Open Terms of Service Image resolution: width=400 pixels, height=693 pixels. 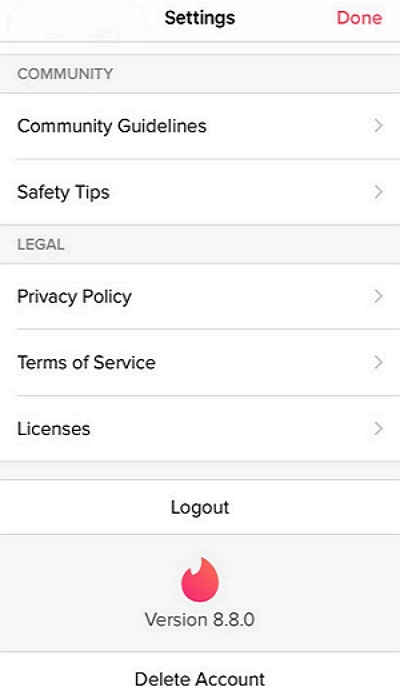tap(200, 362)
